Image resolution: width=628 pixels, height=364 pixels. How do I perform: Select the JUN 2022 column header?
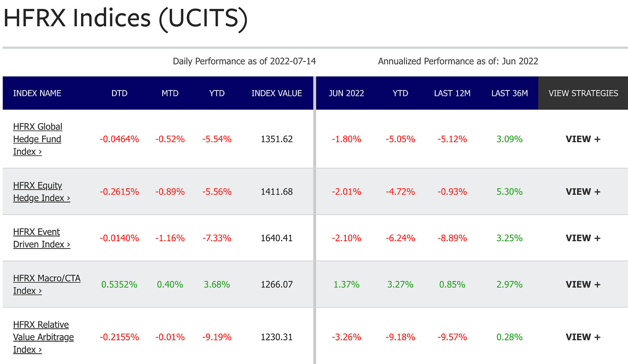click(x=347, y=93)
